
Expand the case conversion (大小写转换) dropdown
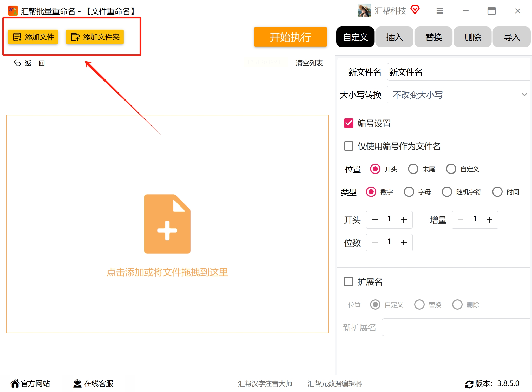coord(458,95)
